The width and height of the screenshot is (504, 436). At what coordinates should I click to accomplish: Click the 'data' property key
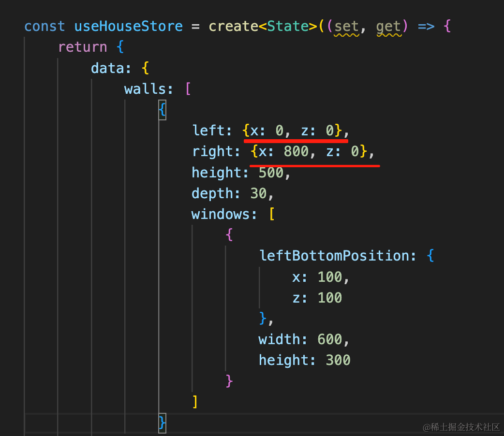click(107, 68)
